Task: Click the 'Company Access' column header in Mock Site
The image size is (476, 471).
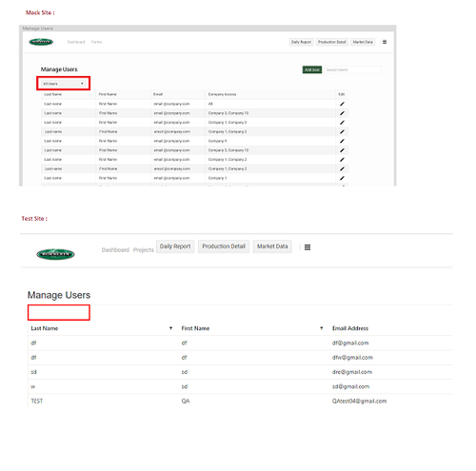Action: pos(222,94)
